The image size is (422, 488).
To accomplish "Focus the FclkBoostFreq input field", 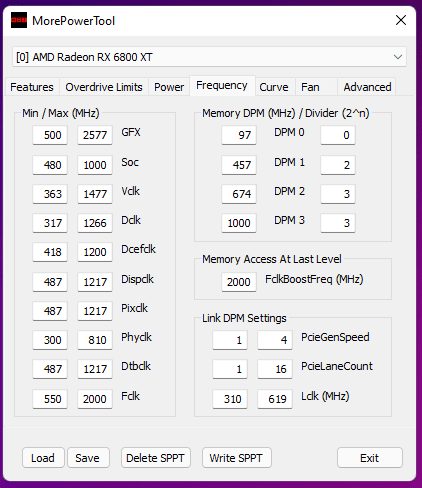I will point(239,282).
